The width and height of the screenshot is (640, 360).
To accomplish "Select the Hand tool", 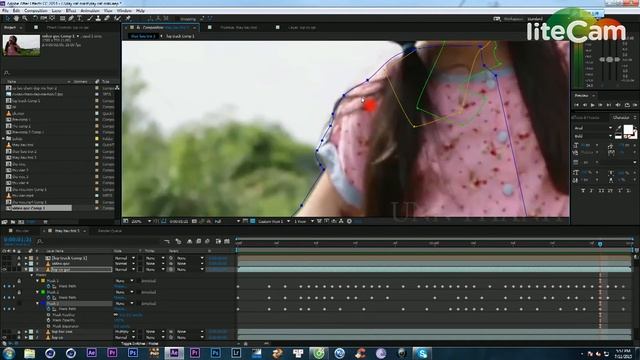I will [x=16, y=18].
